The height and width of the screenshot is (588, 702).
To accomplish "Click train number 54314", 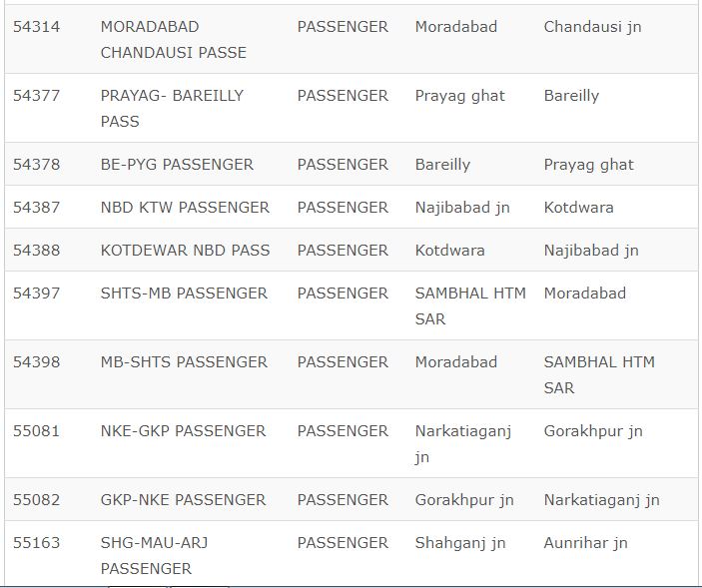I will (36, 27).
